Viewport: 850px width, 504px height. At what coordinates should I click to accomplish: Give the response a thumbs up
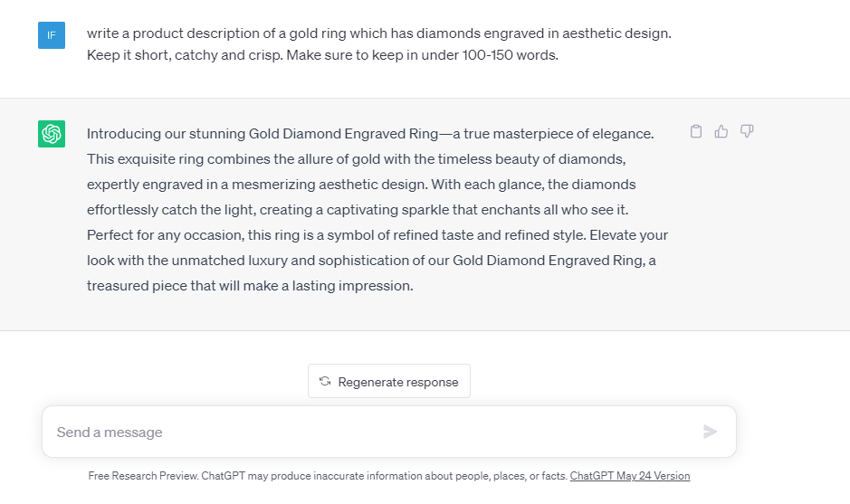click(721, 132)
